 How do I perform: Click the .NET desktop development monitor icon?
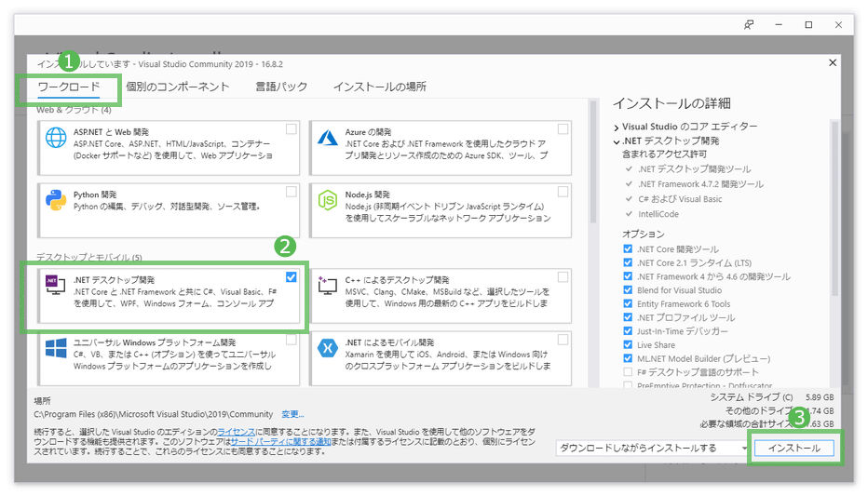(55, 284)
